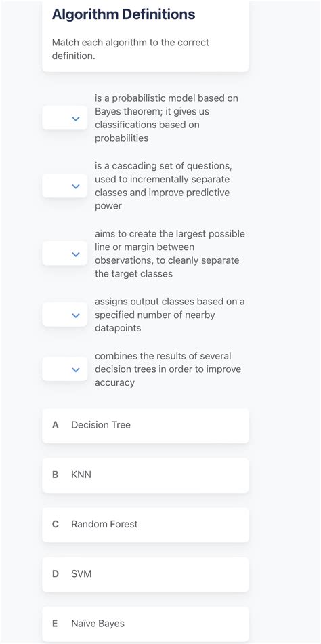Pick the Random Forest answer card
This screenshot has width=321, height=644.
pos(146,525)
